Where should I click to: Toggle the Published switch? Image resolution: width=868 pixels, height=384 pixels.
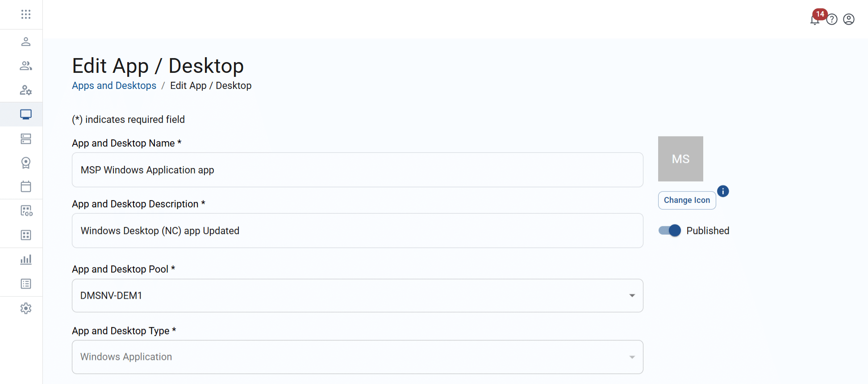[670, 231]
